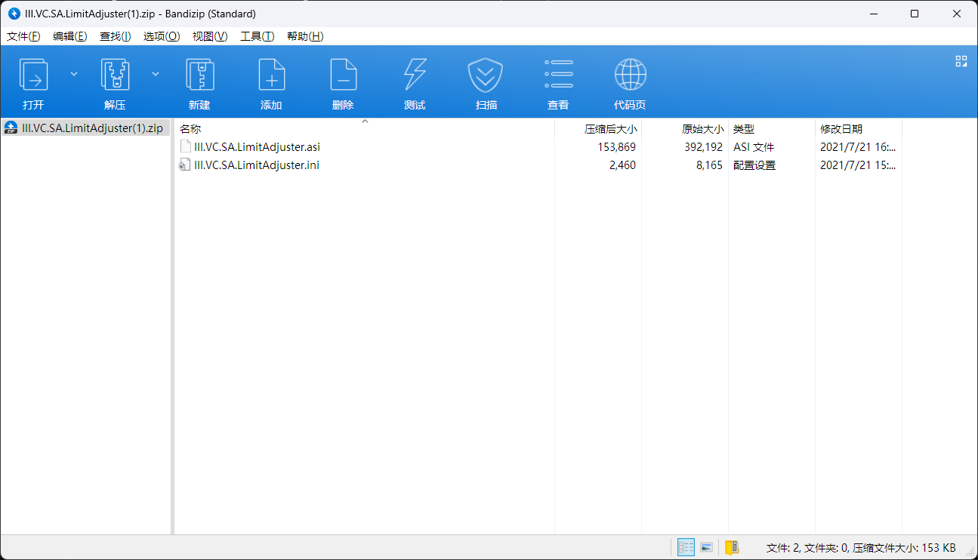Click the yellow archive icon in status bar
This screenshot has width=978, height=560.
(731, 547)
